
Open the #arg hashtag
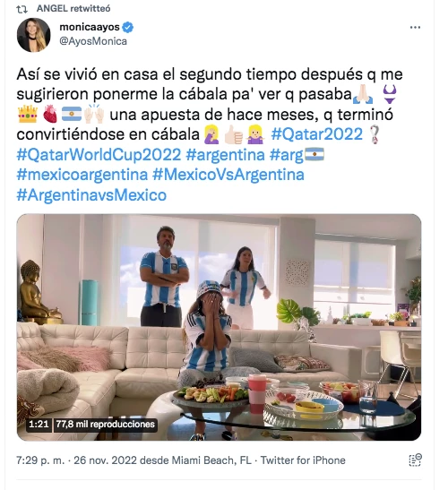coord(287,155)
